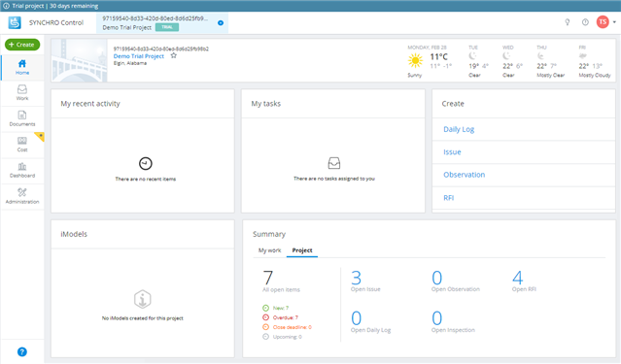Image resolution: width=621 pixels, height=364 pixels.
Task: Click Wednesday's clear night weather icon
Action: [506, 55]
